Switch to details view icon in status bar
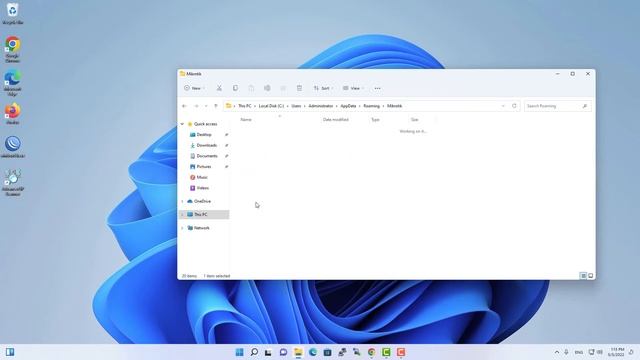This screenshot has width=640, height=360. coord(583,276)
